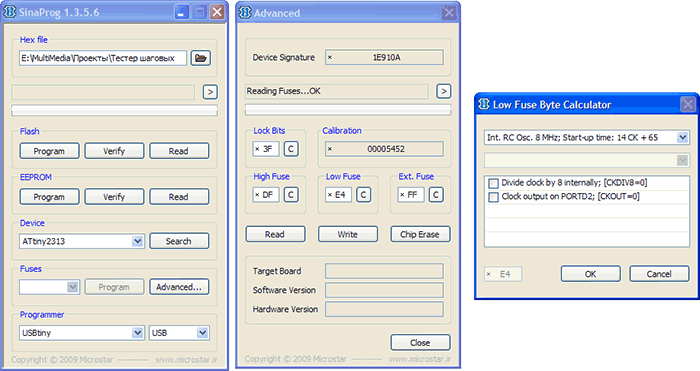
Task: Open Int. RC Osc. clock source dropdown
Action: tap(682, 138)
